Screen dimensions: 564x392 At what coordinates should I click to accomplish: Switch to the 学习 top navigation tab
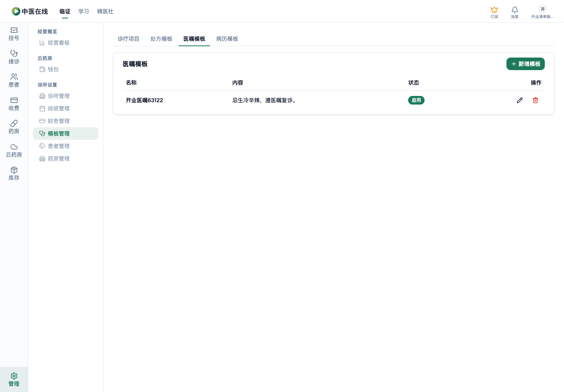(x=84, y=11)
